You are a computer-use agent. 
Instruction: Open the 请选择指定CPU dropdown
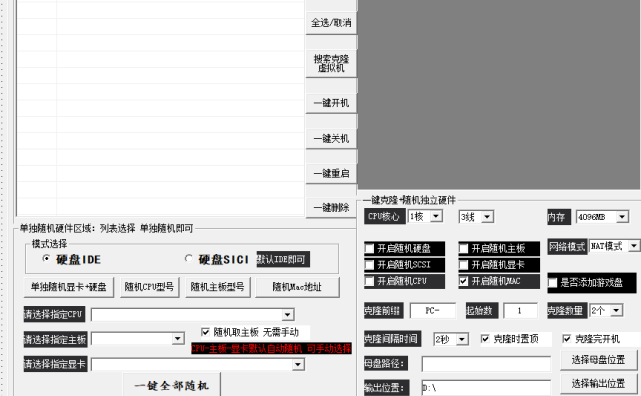coord(287,315)
